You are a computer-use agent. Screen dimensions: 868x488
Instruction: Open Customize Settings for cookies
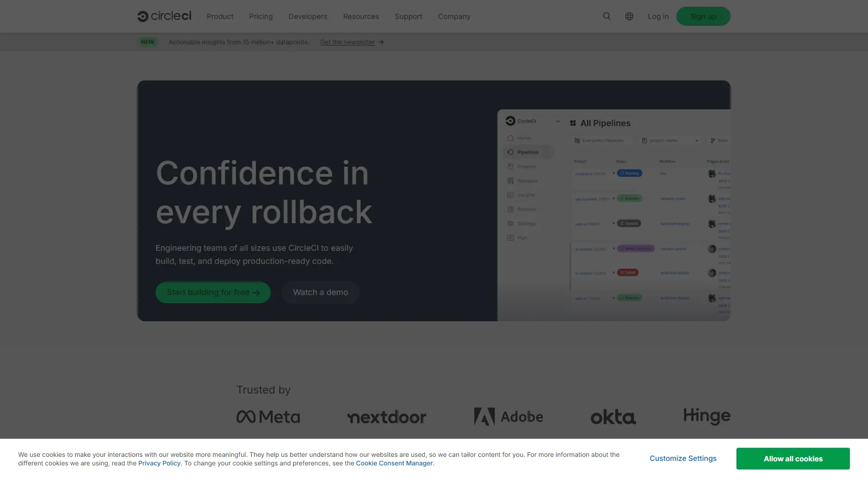[x=683, y=458]
